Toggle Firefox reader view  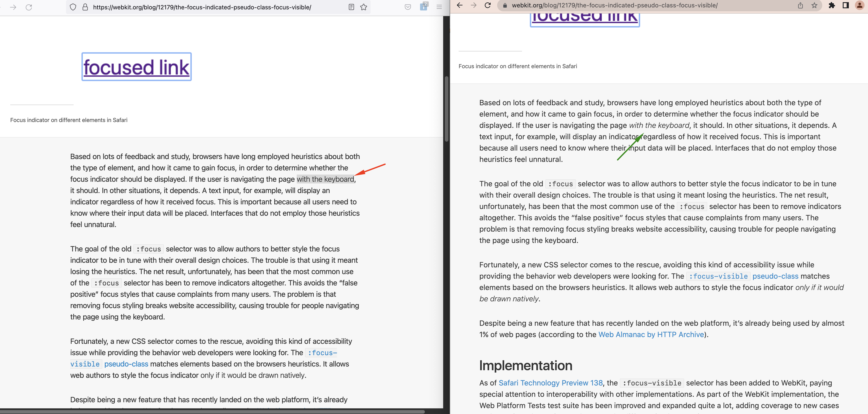pyautogui.click(x=351, y=7)
